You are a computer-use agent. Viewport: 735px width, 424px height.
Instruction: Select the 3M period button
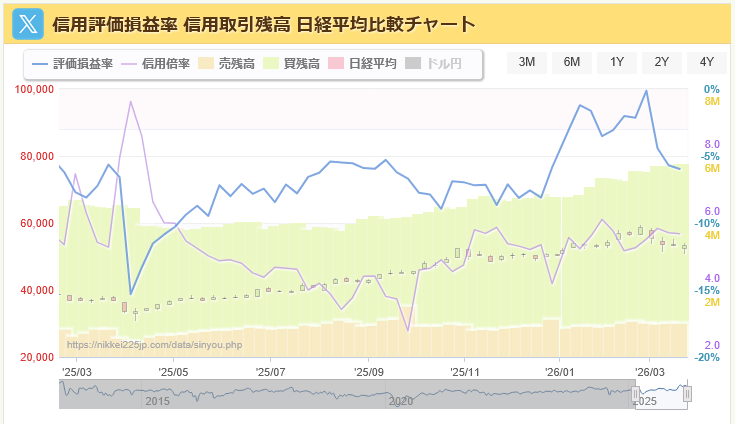click(527, 62)
